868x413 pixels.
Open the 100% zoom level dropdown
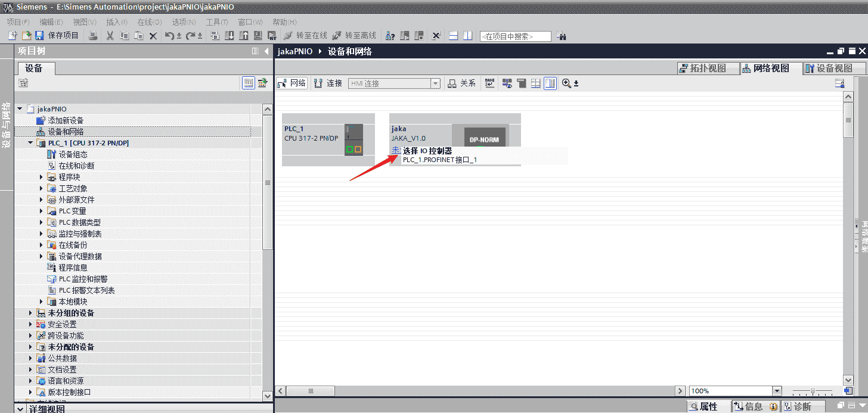[x=776, y=391]
